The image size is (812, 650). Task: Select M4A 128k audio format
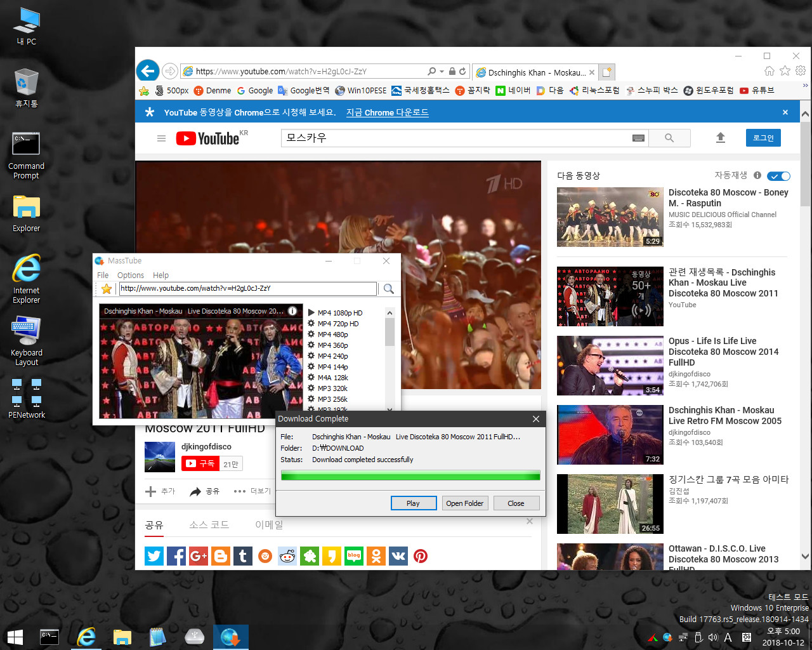(x=328, y=378)
